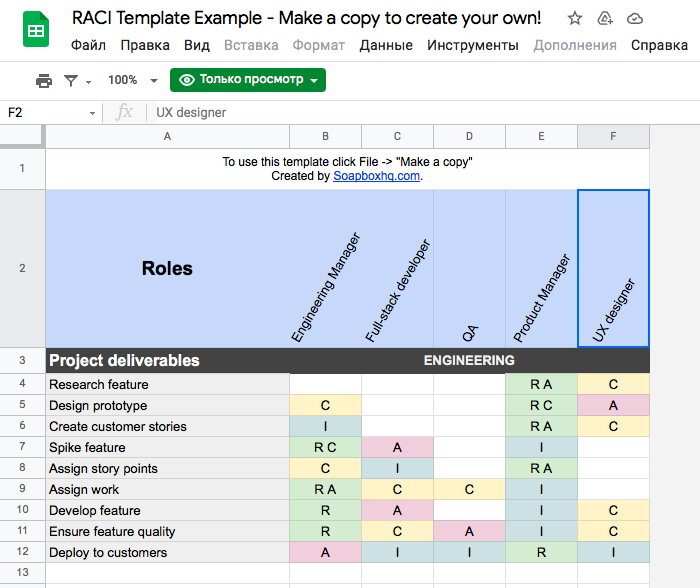
Task: Select the Deploy to customers cell
Action: point(167,552)
